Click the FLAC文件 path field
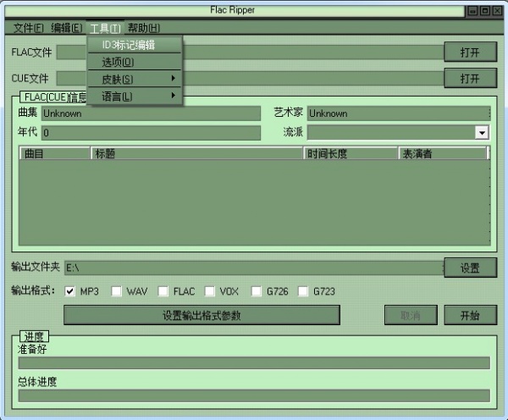This screenshot has height=420, width=508. [x=250, y=52]
